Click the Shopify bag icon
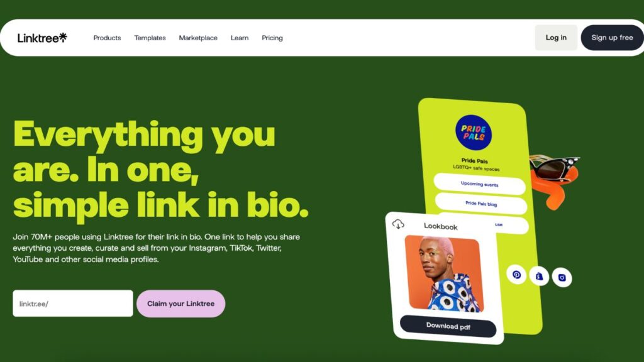Viewport: 644px width, 362px height. tap(539, 277)
